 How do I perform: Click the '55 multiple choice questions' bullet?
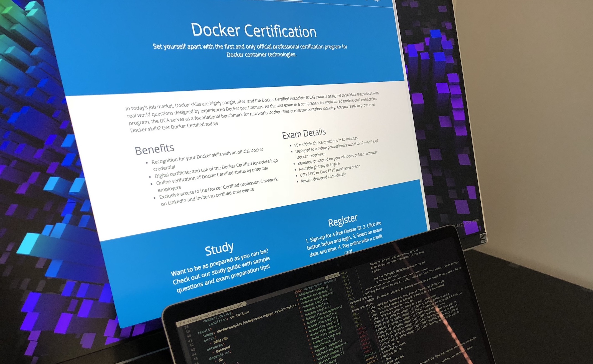[326, 142]
